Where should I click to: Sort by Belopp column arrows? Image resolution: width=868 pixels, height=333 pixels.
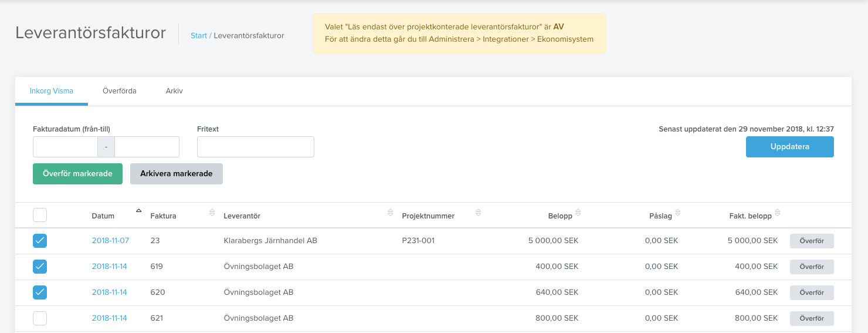[578, 213]
